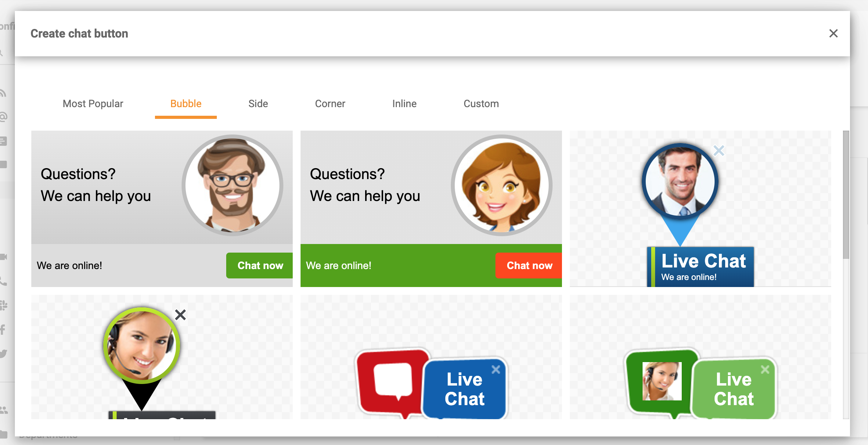Click the green Chat now button template

point(259,266)
